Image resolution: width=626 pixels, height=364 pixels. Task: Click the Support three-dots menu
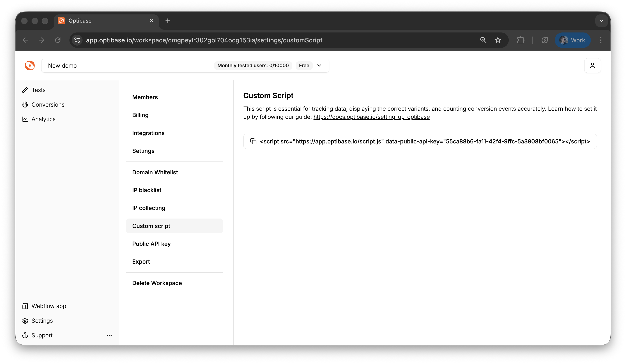tap(109, 335)
